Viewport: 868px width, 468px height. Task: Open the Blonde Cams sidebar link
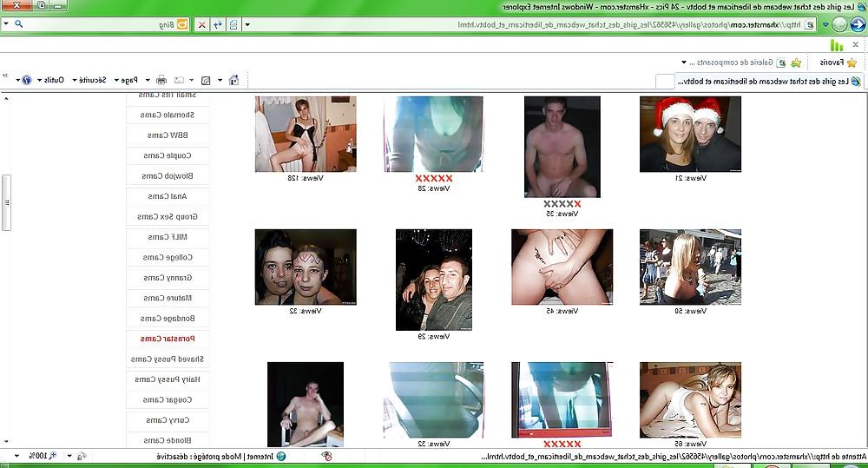click(168, 440)
